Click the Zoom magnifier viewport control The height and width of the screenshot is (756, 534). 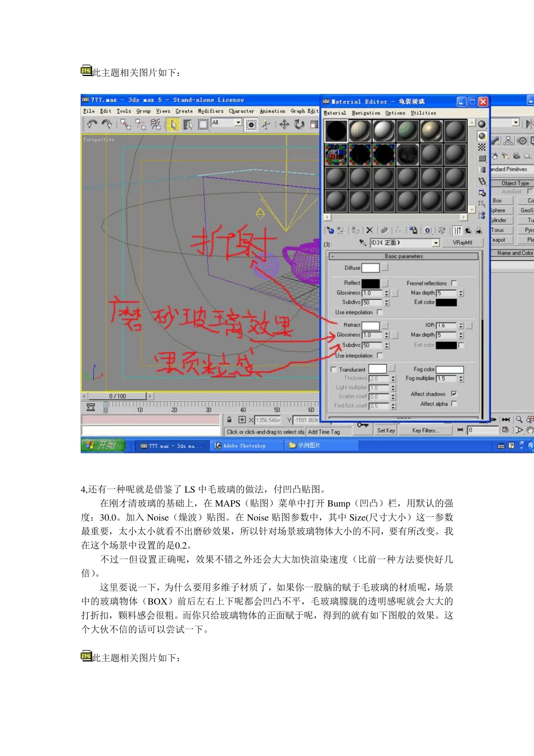[x=519, y=420]
